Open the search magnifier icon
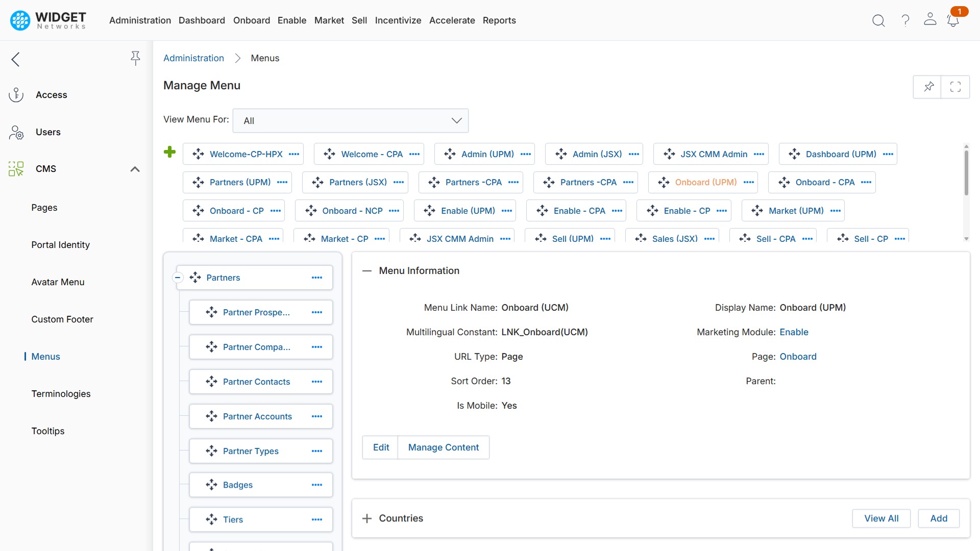This screenshot has height=551, width=980. [x=878, y=20]
